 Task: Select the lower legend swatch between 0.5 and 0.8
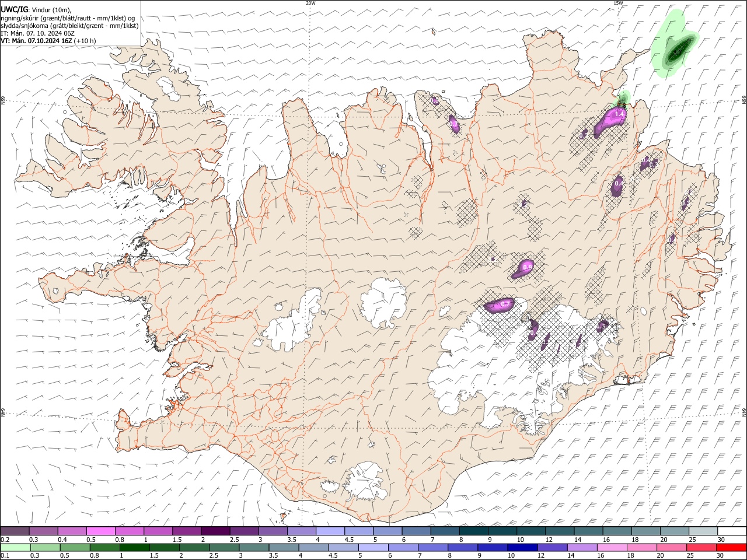pyautogui.click(x=75, y=547)
